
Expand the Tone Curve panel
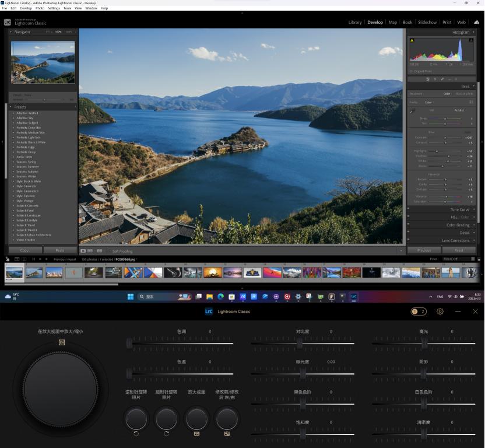coord(459,209)
